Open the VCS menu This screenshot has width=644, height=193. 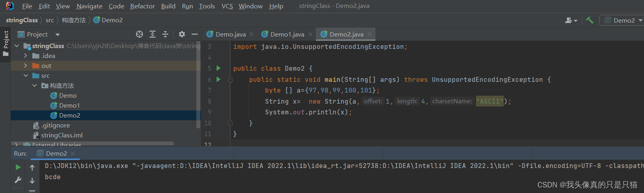227,6
